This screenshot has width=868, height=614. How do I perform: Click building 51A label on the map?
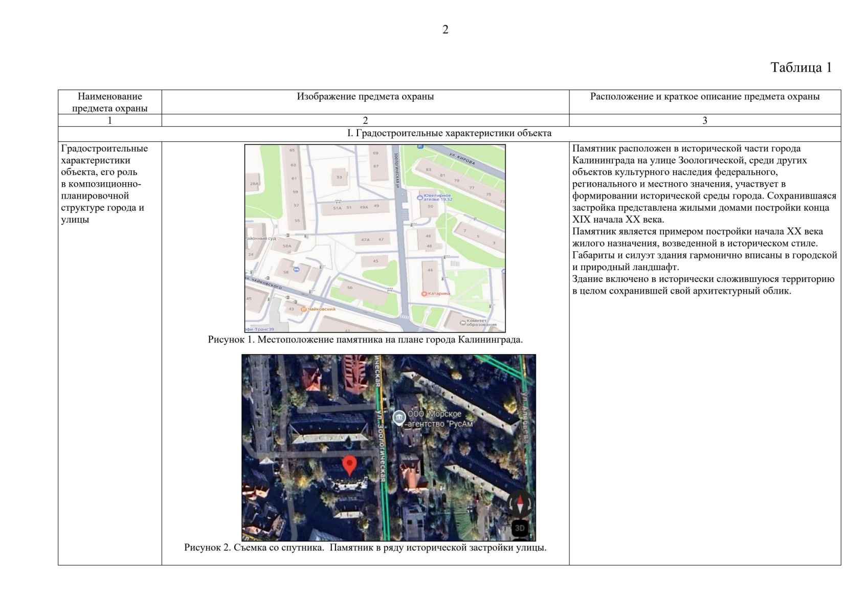point(337,208)
